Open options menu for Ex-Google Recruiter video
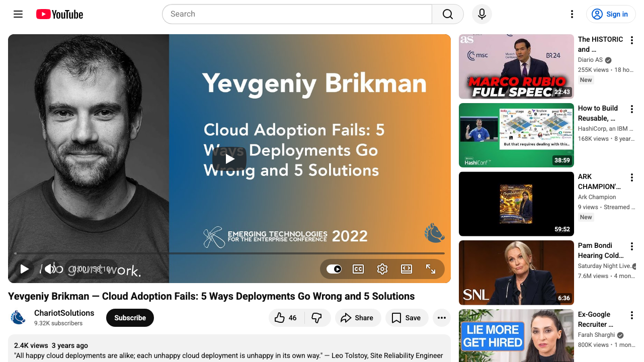 (632, 315)
